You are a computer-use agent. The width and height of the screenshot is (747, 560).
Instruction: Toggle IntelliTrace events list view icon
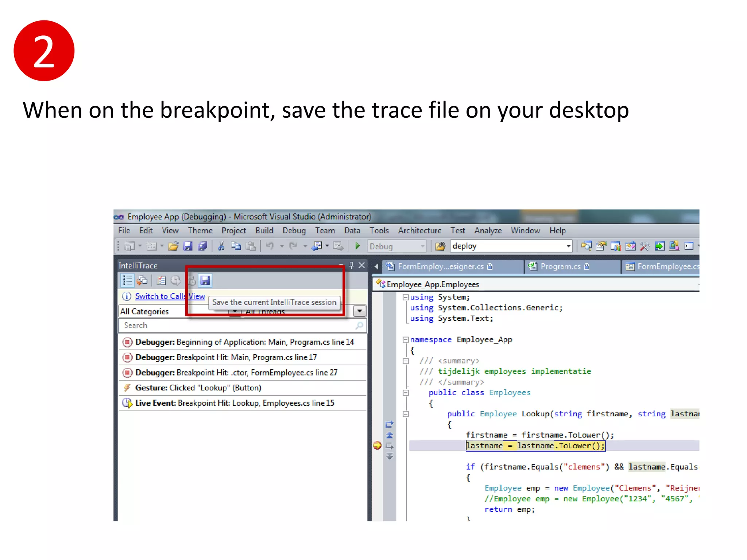click(127, 280)
